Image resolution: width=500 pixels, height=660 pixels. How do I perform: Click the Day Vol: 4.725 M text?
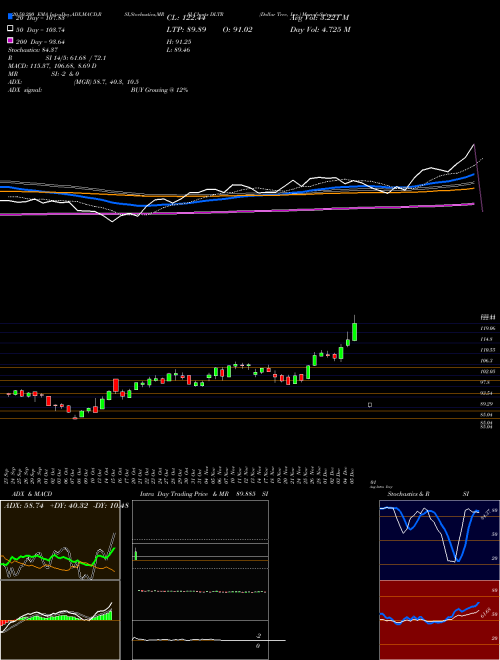pyautogui.click(x=320, y=30)
